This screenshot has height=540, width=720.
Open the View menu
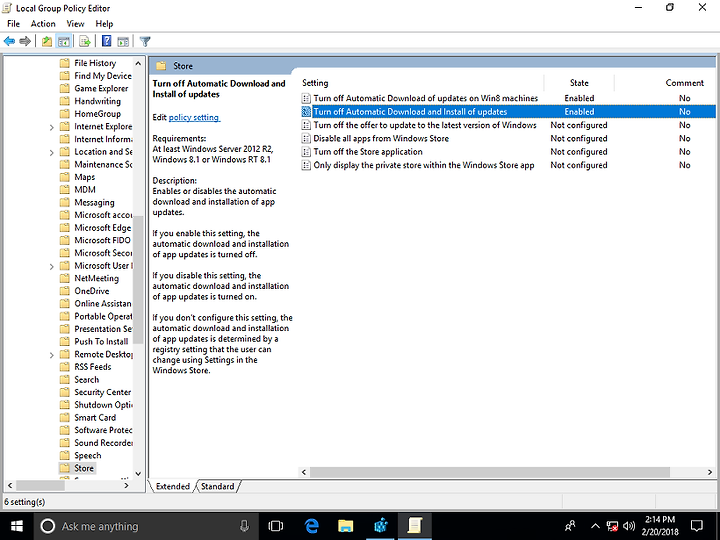(75, 24)
